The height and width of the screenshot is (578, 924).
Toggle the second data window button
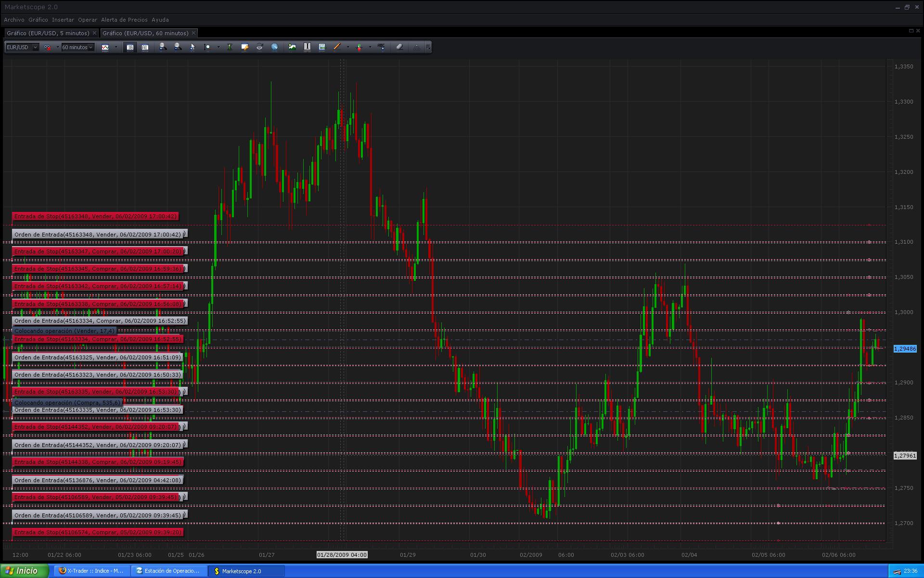point(145,47)
